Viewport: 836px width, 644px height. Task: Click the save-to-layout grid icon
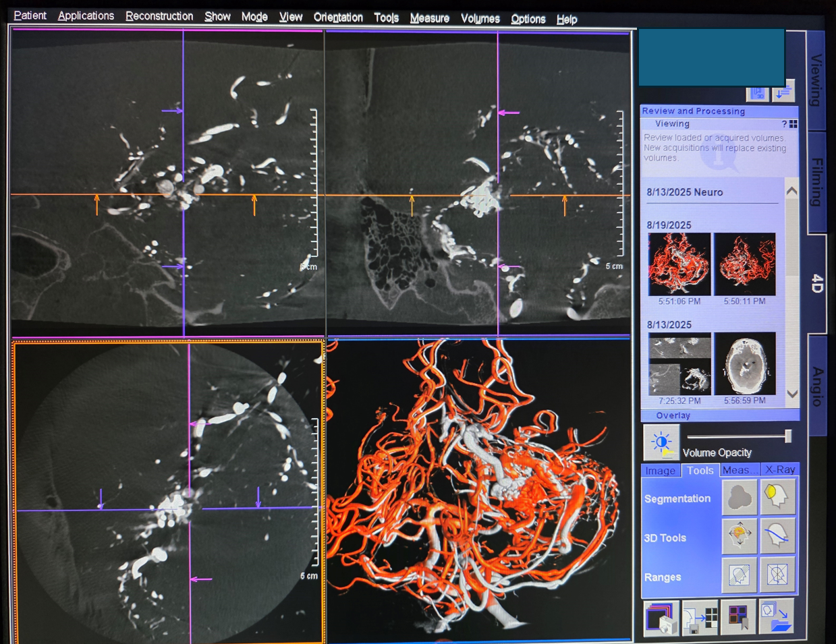[x=700, y=618]
